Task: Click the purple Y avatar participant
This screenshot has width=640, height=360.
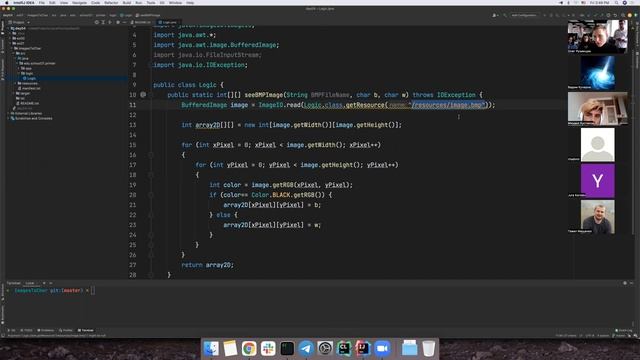Action: coord(598,181)
